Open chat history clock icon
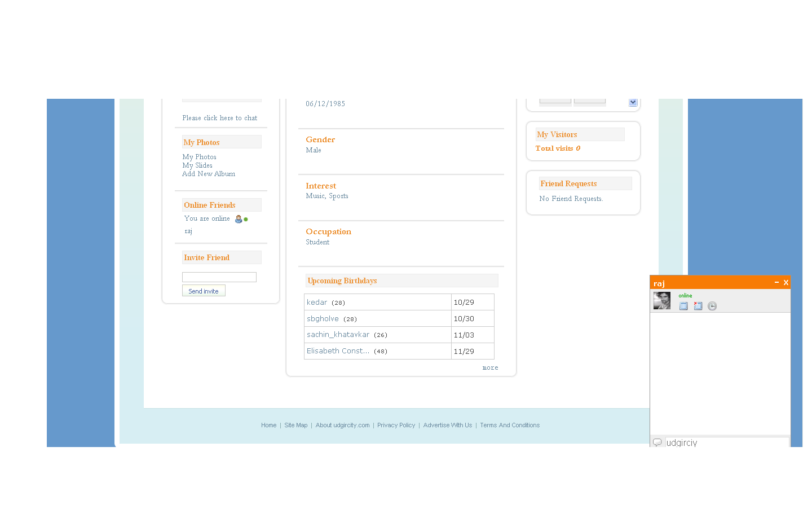Viewport: 812px width, 508px height. pos(712,306)
